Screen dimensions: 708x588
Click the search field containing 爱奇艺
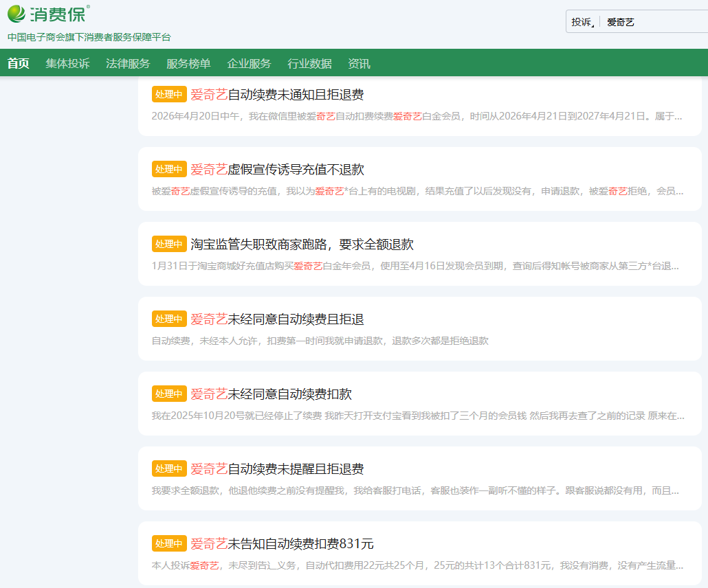[x=653, y=22]
